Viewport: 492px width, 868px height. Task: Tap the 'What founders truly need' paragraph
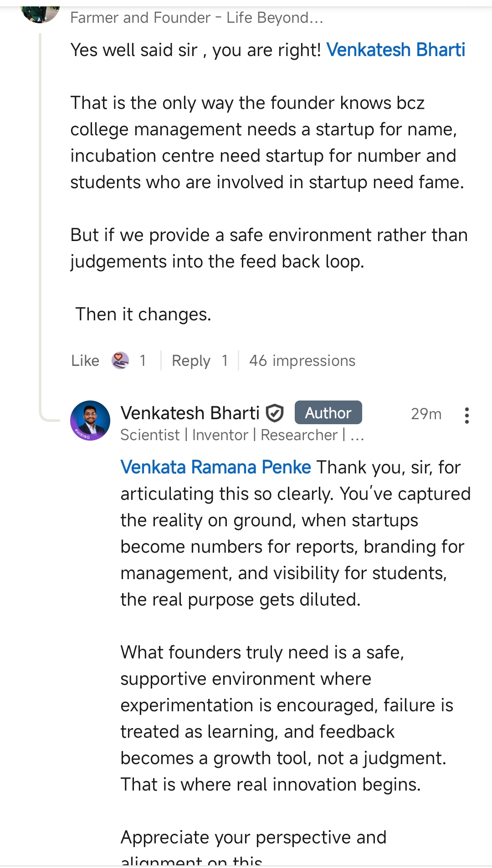tap(286, 718)
